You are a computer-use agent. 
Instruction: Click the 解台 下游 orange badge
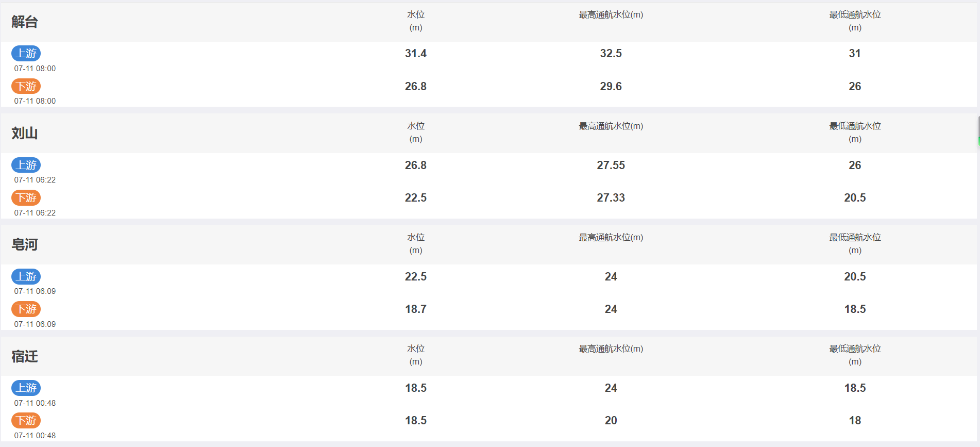point(26,86)
